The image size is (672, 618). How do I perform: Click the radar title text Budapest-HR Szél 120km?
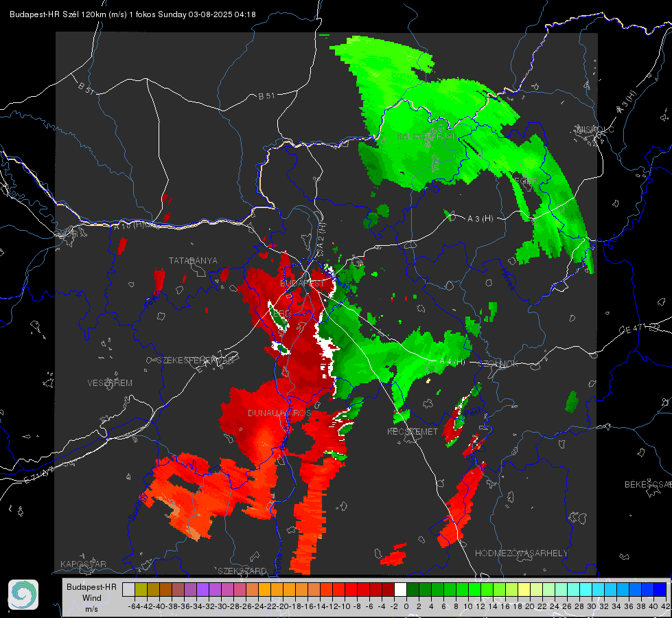tap(58, 14)
